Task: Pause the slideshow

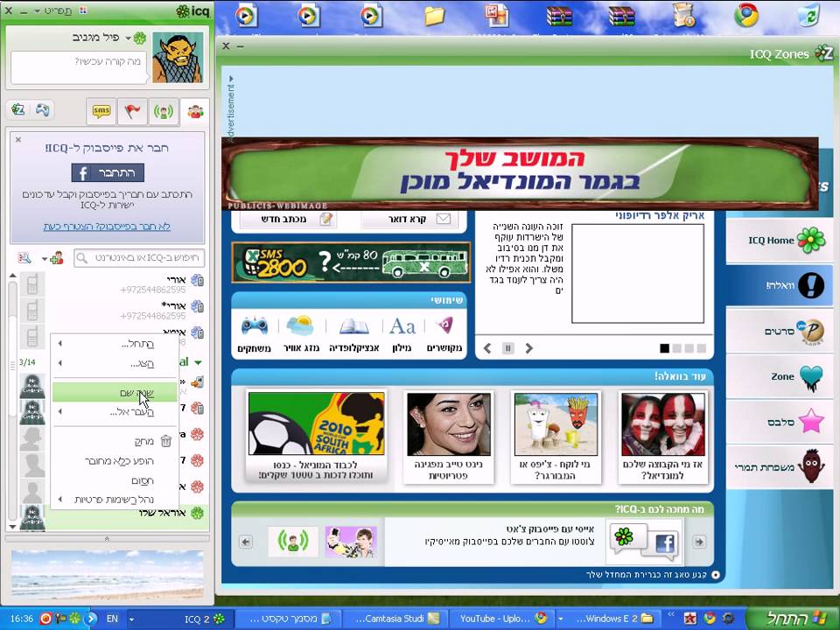Action: click(x=507, y=348)
